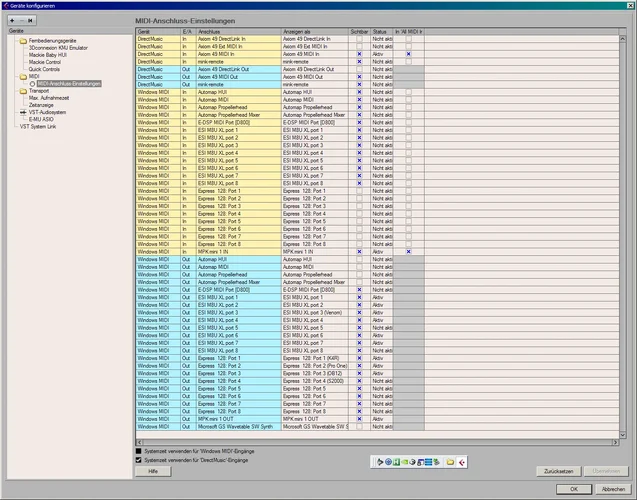Click the Zurücksetzen button
The height and width of the screenshot is (500, 637).
[559, 471]
